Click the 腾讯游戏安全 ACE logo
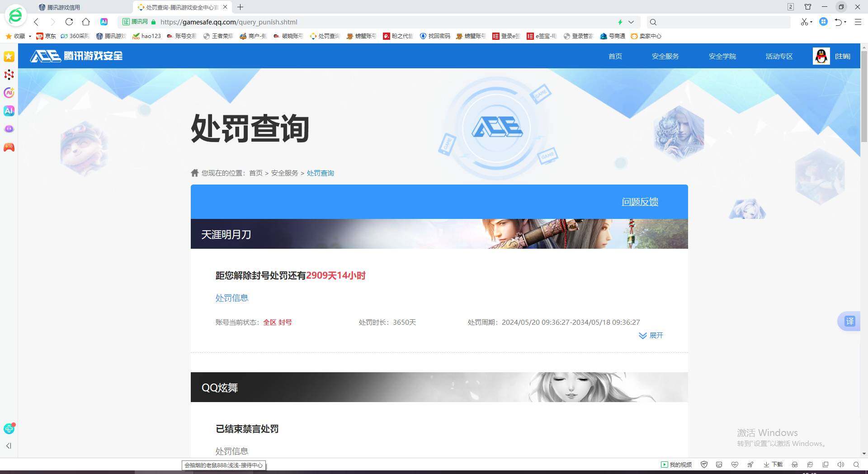This screenshot has height=474, width=868. 76,56
